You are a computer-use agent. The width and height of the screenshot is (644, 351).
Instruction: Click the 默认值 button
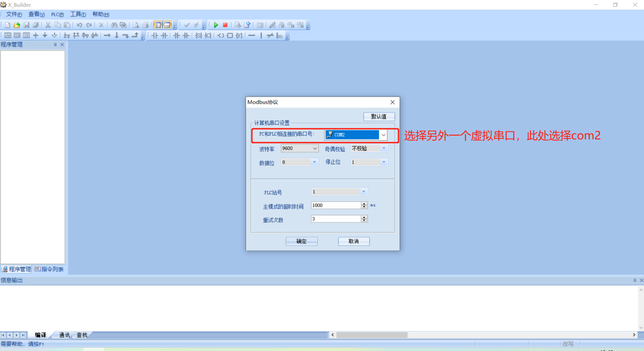(x=379, y=117)
